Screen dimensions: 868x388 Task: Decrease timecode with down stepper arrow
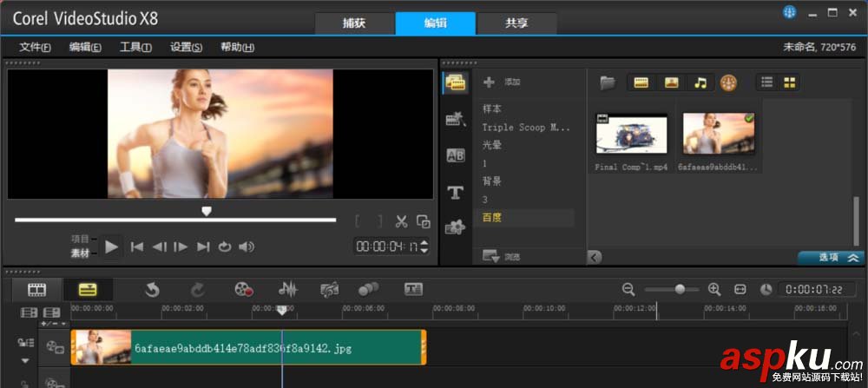point(425,250)
